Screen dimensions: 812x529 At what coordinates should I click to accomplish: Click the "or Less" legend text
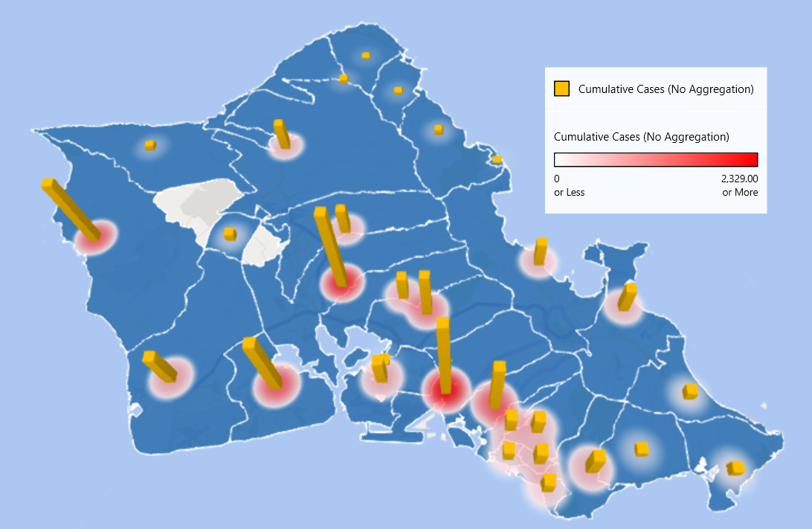(569, 192)
